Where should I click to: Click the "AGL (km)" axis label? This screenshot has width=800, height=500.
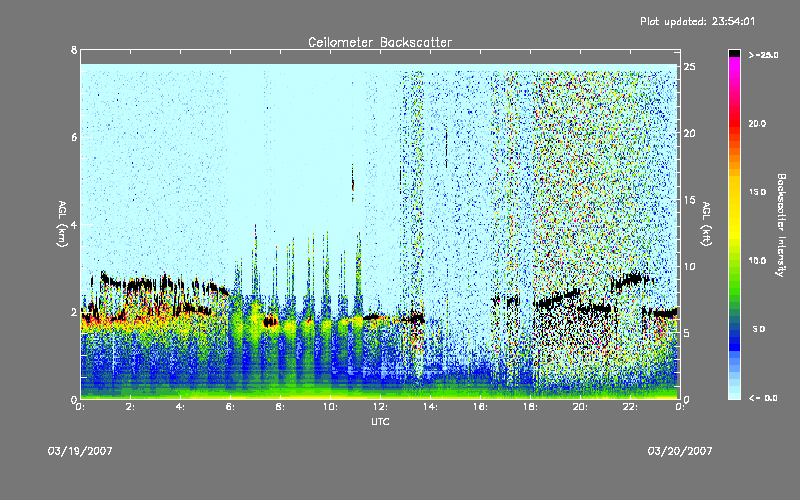(62, 224)
